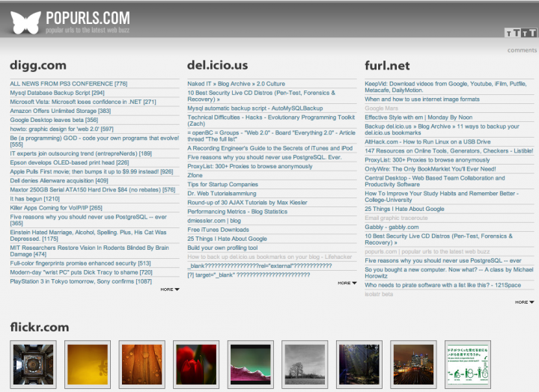
Task: Open 'A Recording Engineer's Guide' iTunes link
Action: point(269,148)
